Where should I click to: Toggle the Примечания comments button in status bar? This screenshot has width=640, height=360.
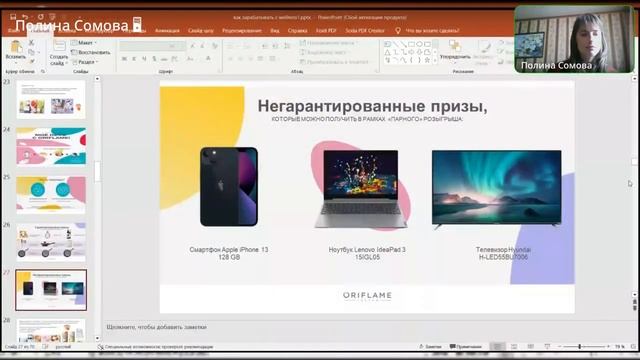(x=466, y=347)
